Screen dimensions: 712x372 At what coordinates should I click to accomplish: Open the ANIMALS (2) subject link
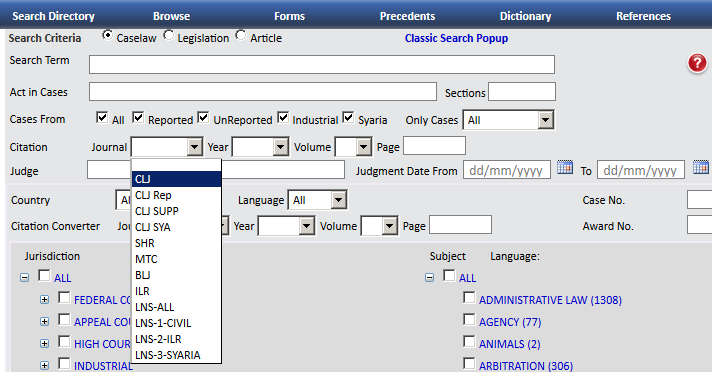click(509, 344)
